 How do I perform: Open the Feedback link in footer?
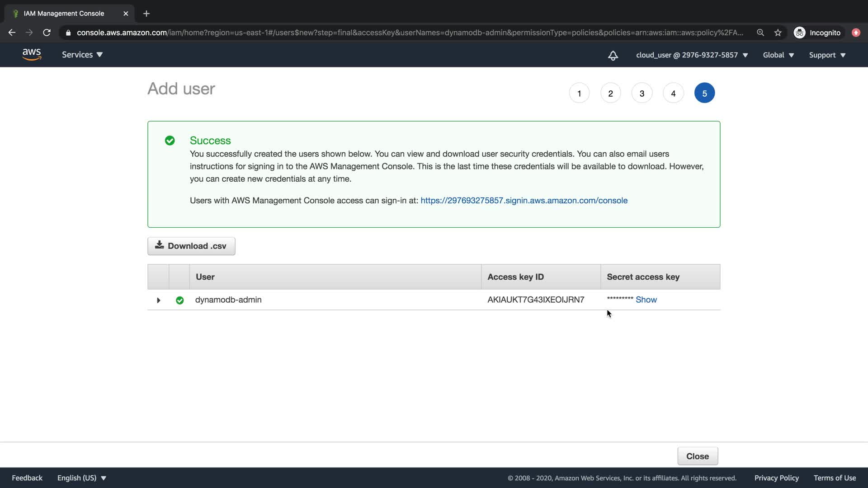click(x=27, y=478)
